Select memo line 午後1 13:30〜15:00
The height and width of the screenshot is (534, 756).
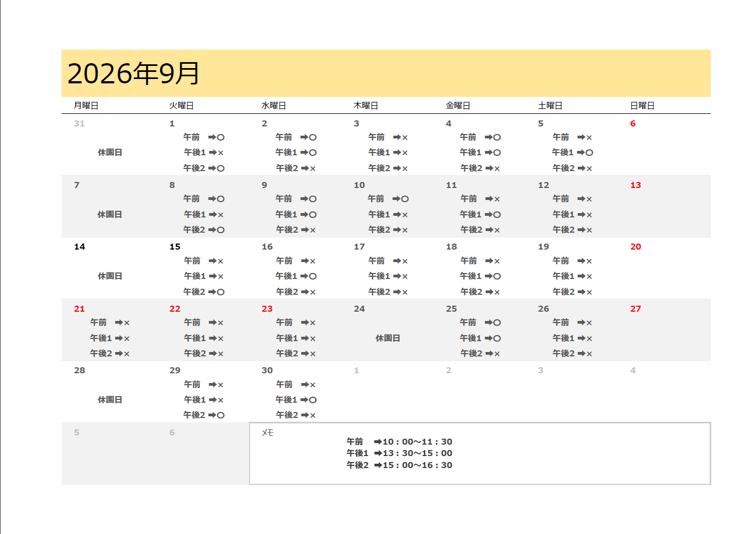click(x=400, y=453)
